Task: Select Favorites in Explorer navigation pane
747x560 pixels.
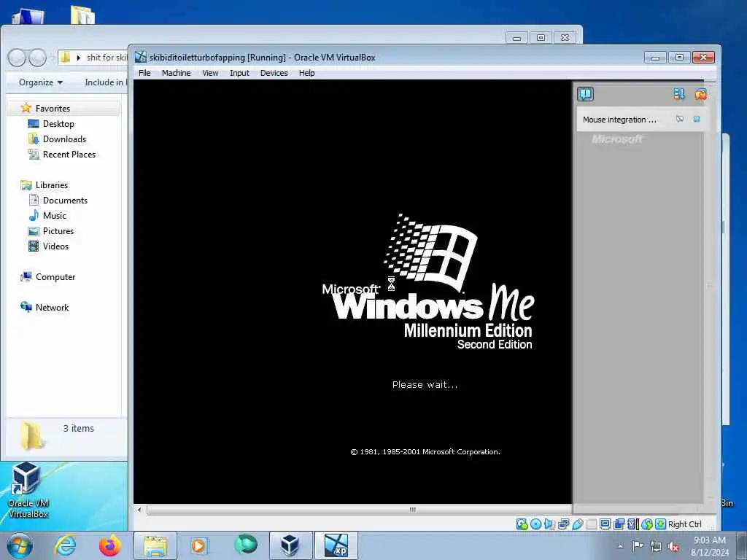Action: (53, 109)
